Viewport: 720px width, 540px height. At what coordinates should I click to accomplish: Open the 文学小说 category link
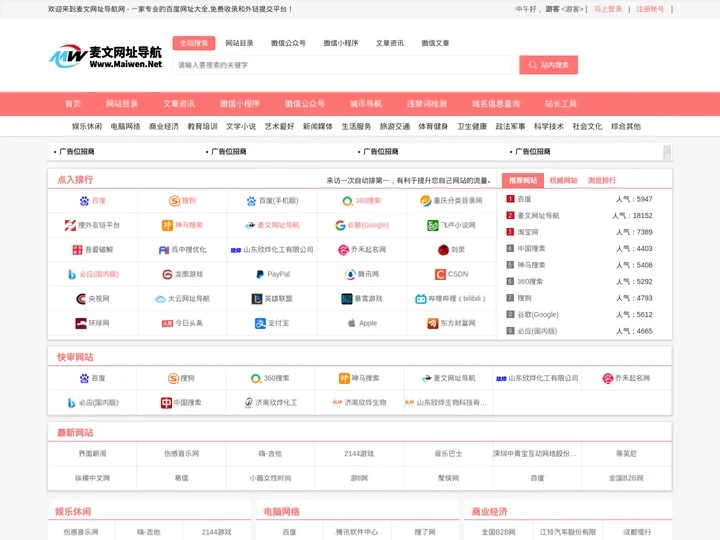[x=241, y=126]
